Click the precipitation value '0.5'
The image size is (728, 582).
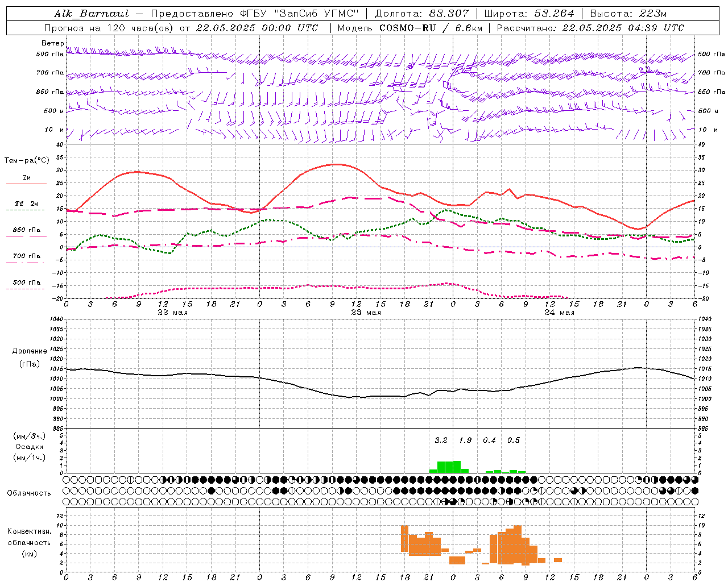tap(514, 440)
